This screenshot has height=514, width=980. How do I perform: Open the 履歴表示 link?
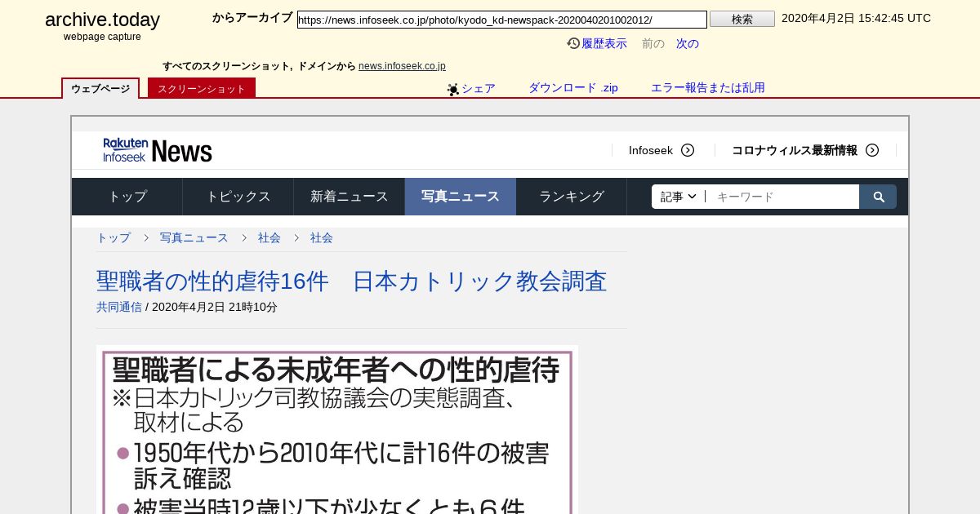tap(604, 43)
